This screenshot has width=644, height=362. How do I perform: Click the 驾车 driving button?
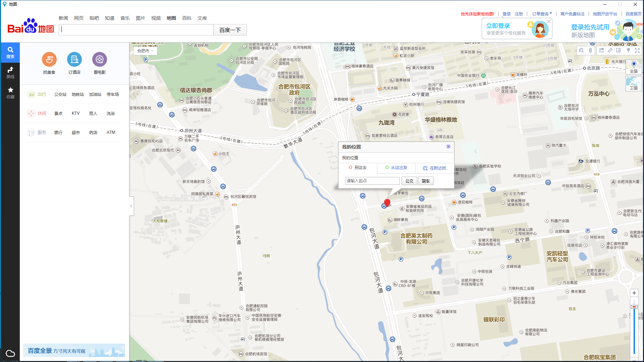(x=426, y=181)
